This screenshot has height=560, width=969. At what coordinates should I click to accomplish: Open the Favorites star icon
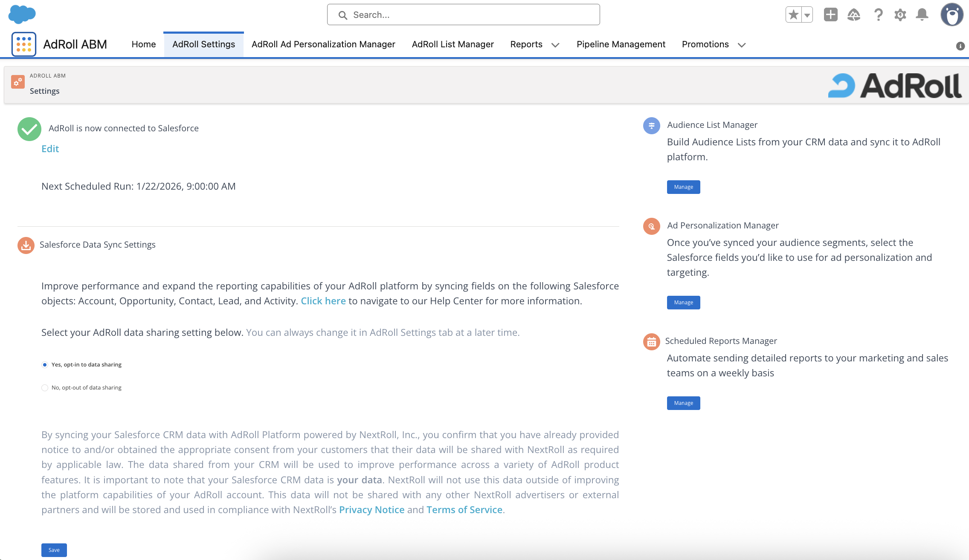click(793, 15)
